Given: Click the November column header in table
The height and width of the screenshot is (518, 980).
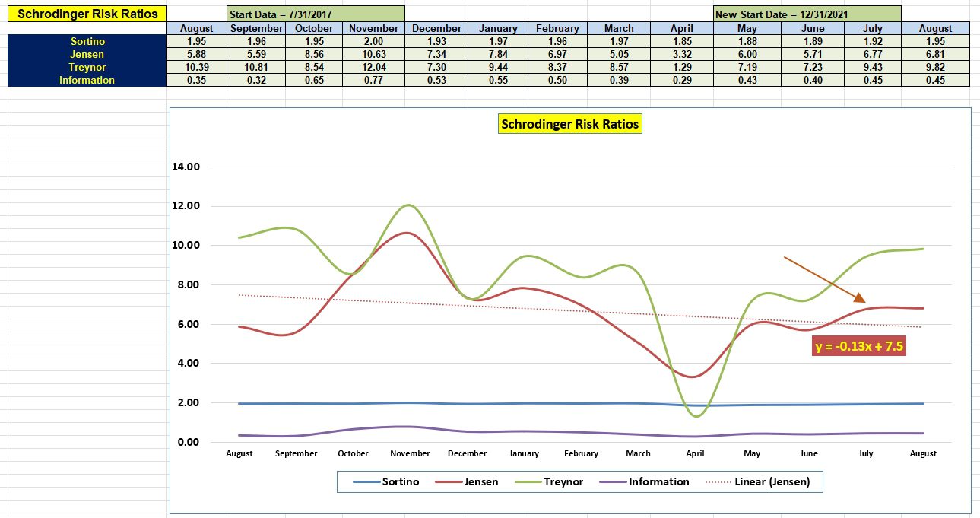Looking at the screenshot, I should (x=373, y=28).
